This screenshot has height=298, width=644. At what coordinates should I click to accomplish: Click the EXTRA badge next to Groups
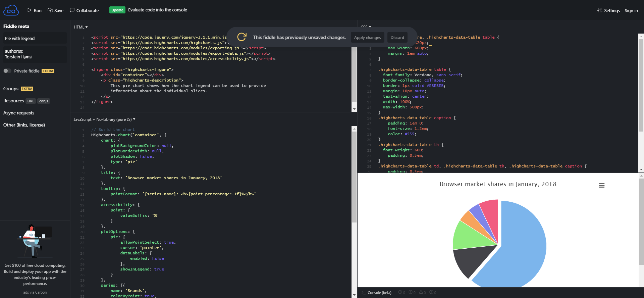click(27, 89)
